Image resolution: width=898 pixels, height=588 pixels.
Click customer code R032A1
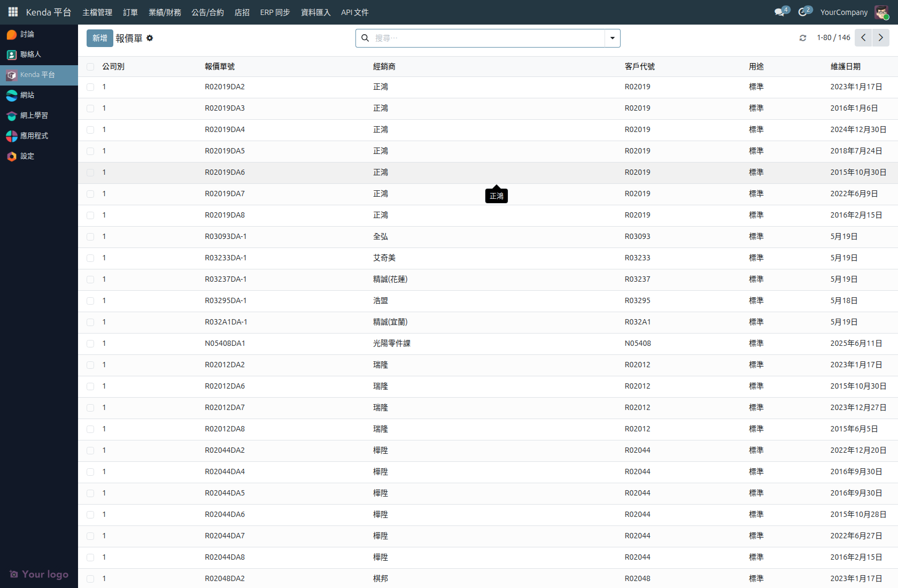638,322
